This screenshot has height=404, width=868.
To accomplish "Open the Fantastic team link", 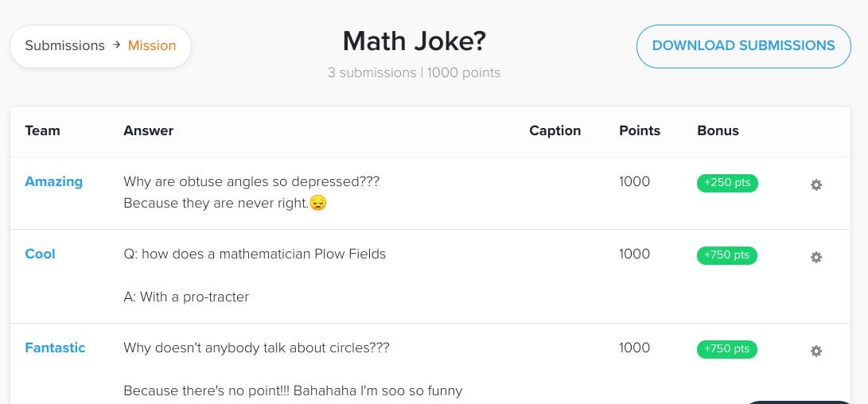I will click(55, 348).
